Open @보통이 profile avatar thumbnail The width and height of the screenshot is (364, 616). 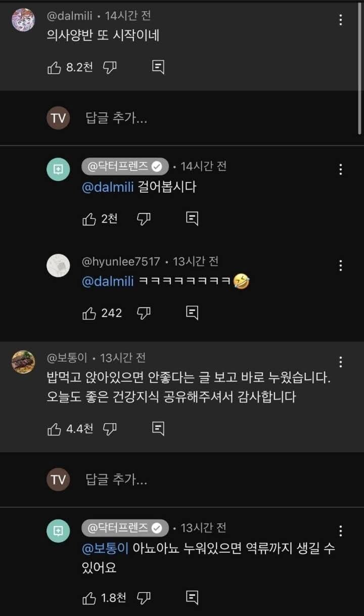click(x=23, y=362)
